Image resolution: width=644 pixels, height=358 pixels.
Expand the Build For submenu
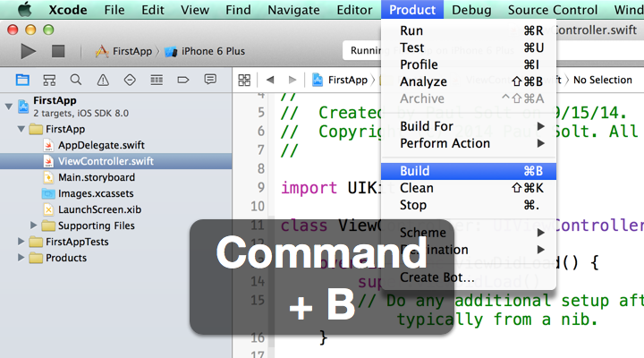pyautogui.click(x=469, y=126)
